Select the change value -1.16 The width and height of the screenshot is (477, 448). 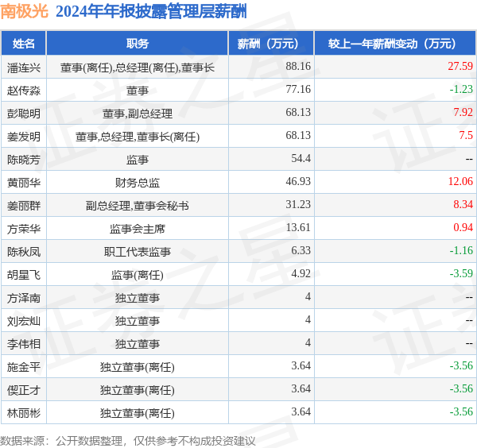pyautogui.click(x=461, y=250)
